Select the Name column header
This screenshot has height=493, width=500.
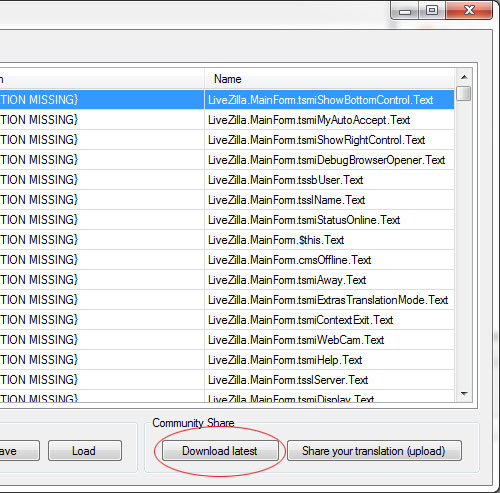tap(329, 79)
